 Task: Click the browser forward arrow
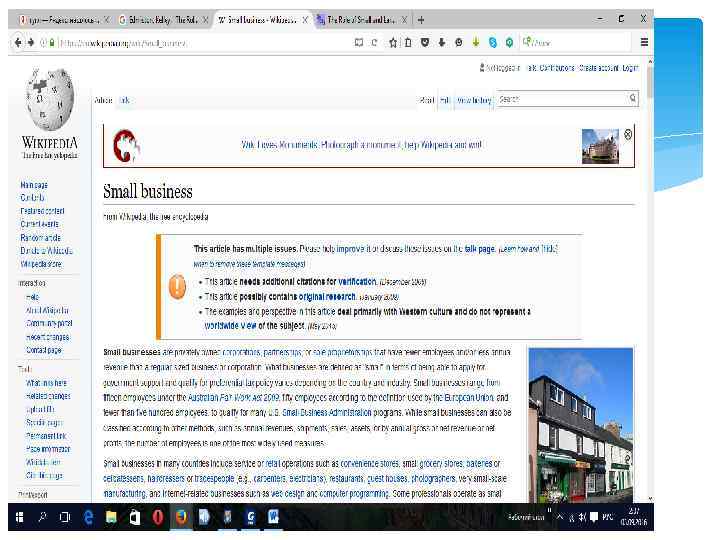click(31, 43)
